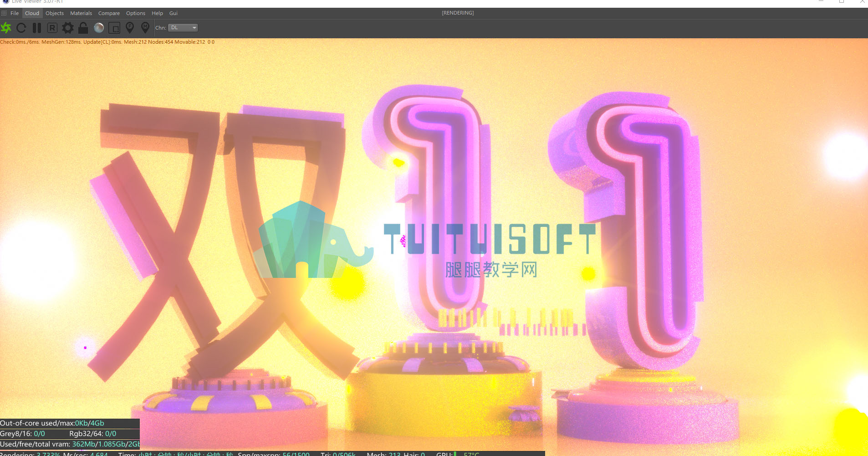This screenshot has height=456, width=868.
Task: Toggle the resolution lock padlock
Action: coord(83,28)
